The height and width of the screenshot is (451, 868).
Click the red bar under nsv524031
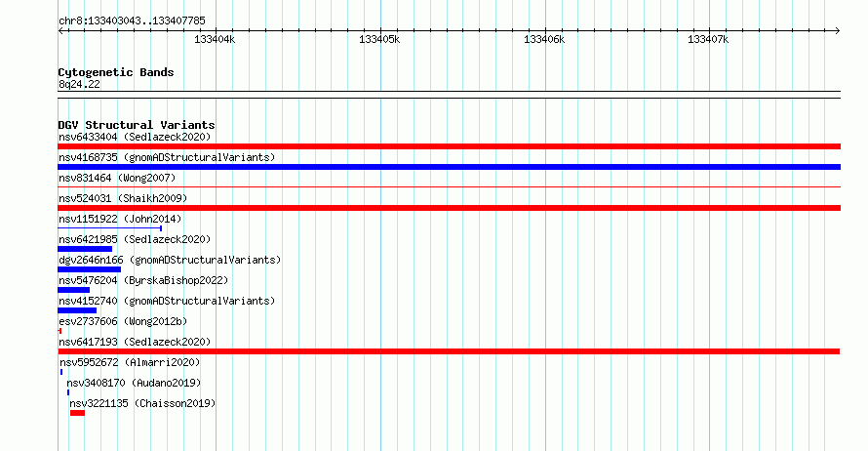449,208
